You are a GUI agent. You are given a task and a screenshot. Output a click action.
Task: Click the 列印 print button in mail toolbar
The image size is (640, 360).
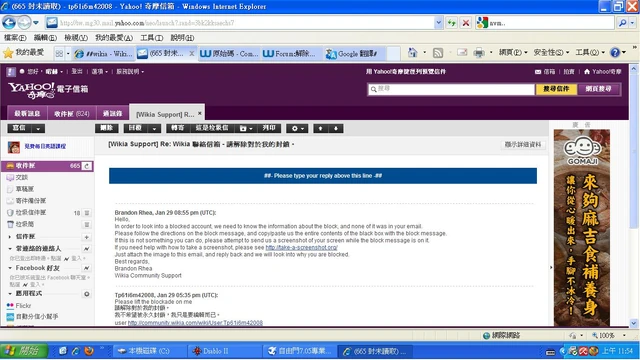tap(269, 128)
